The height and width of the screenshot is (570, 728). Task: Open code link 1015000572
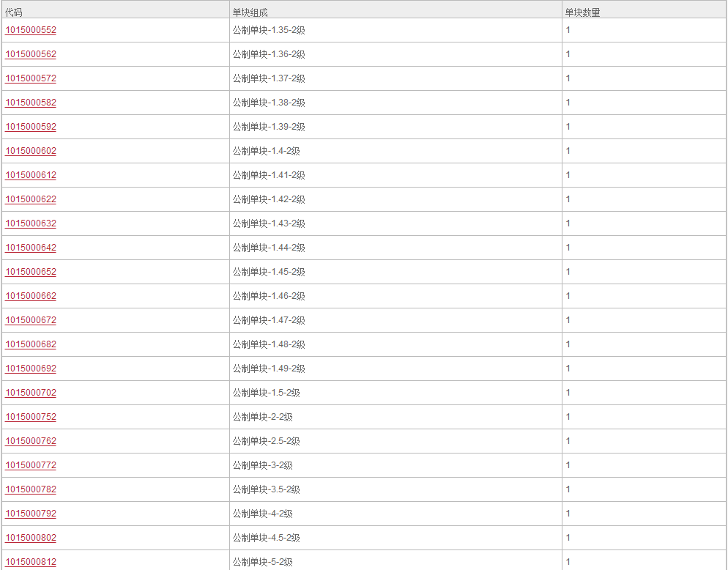click(x=31, y=78)
